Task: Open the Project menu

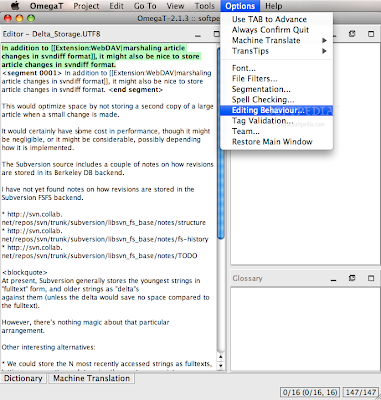Action: point(86,6)
